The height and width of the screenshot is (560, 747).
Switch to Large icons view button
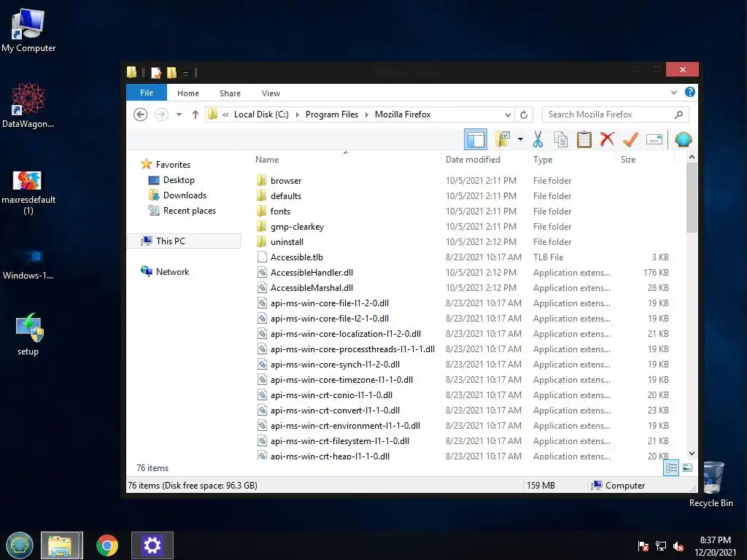687,467
